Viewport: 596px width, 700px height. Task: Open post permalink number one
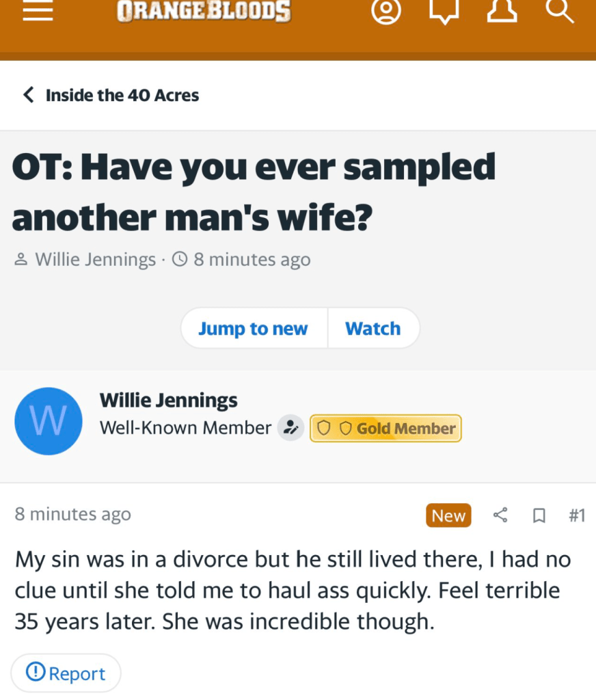pyautogui.click(x=577, y=515)
